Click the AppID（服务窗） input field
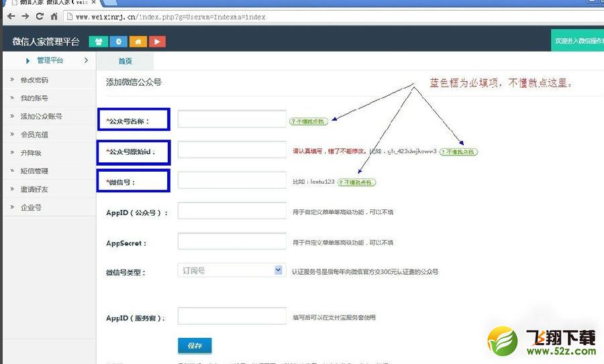Image resolution: width=604 pixels, height=364 pixels. point(232,316)
